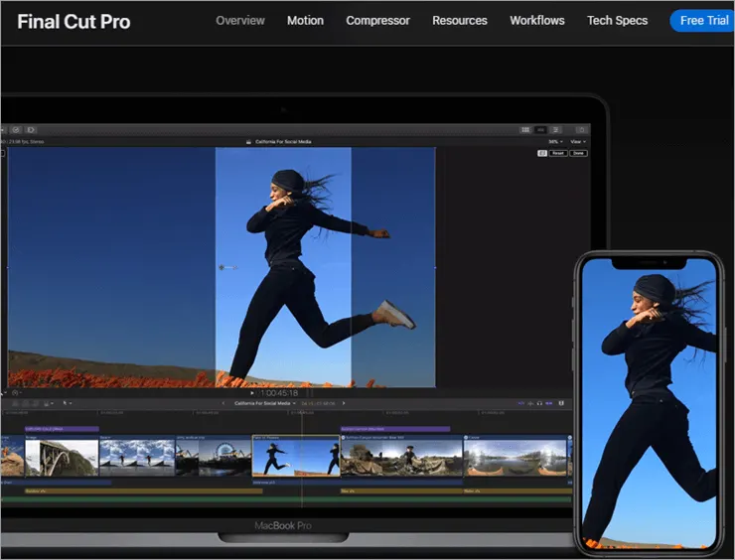Toggle timeline skimming icon
Screen dimensions: 735x560
click(x=520, y=403)
